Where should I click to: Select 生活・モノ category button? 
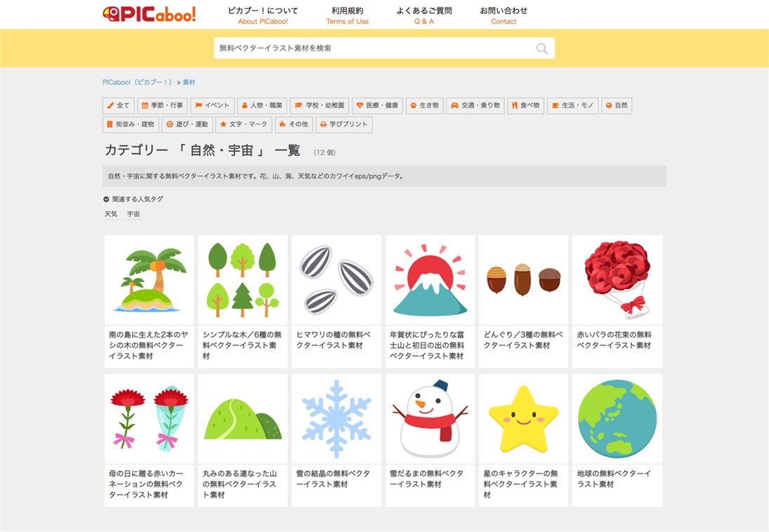(x=573, y=105)
